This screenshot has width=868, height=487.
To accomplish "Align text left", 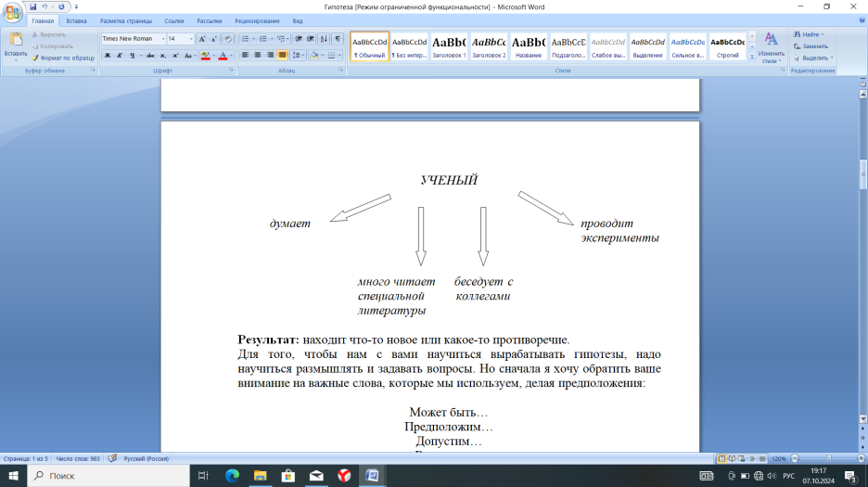I will (245, 55).
